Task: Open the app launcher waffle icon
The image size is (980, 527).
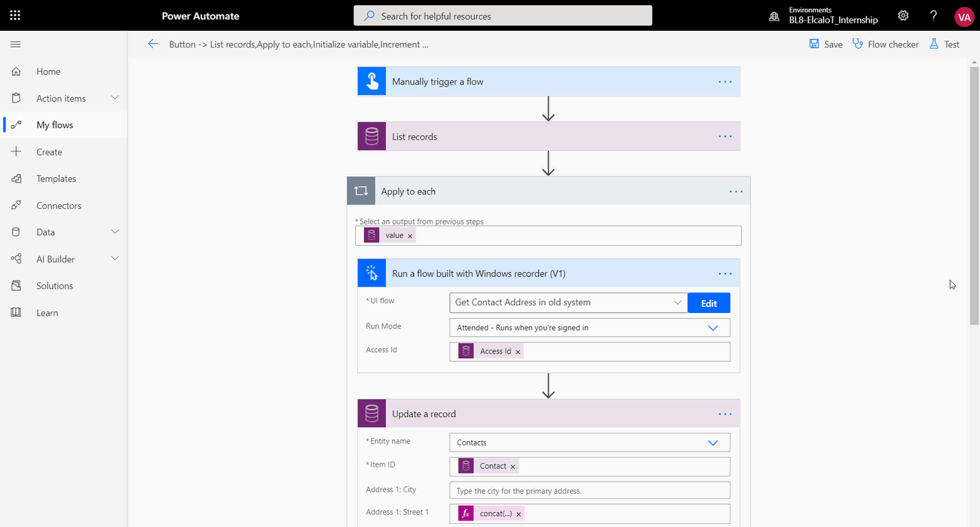Action: (15, 15)
